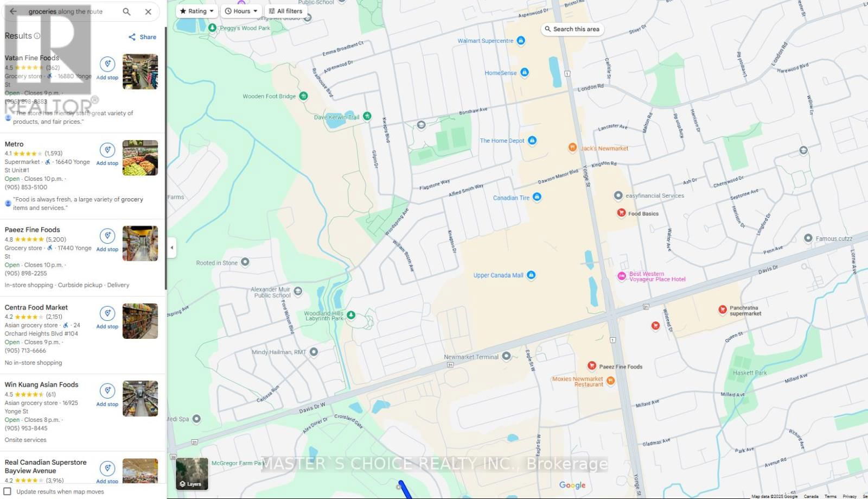
Task: Select easyfinancial Services pin
Action: point(618,195)
